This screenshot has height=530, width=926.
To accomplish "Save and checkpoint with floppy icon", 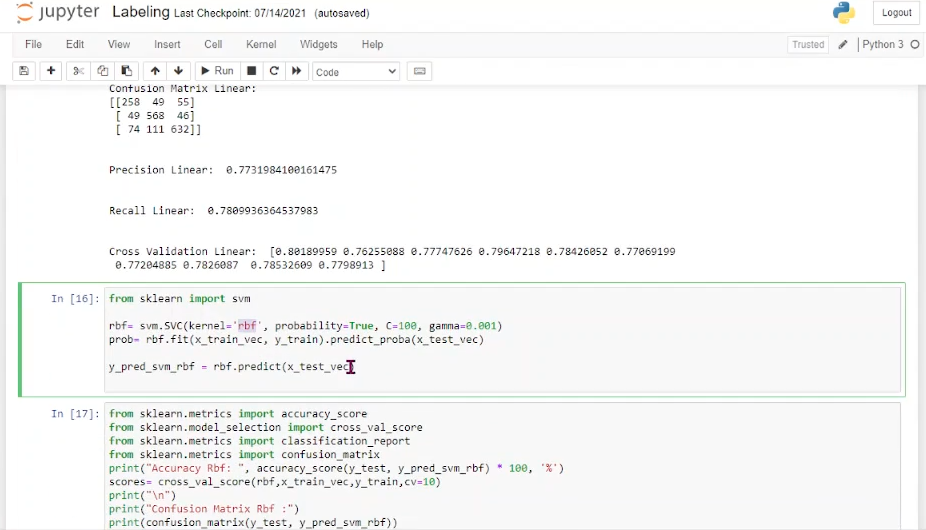I will [24, 71].
